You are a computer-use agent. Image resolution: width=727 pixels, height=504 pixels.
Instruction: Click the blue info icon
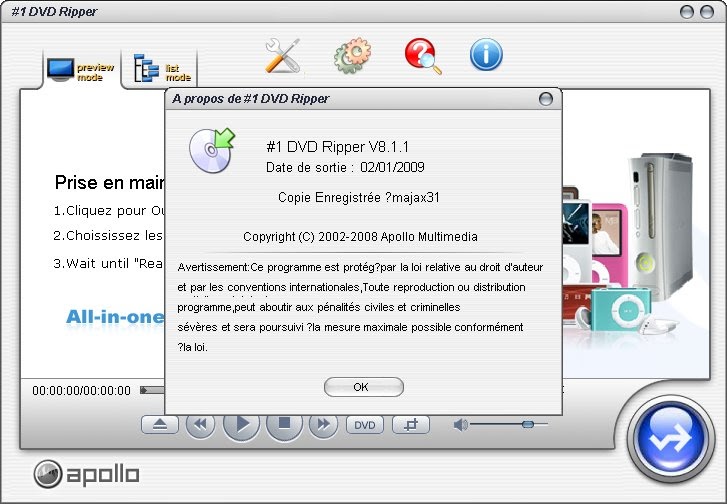486,55
